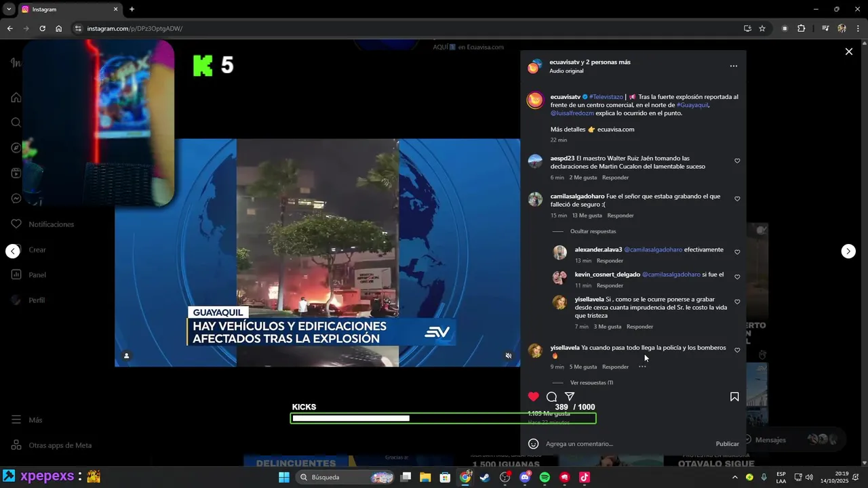Viewport: 868px width, 488px height.
Task: Show tagged people icon on the video
Action: coord(126,356)
